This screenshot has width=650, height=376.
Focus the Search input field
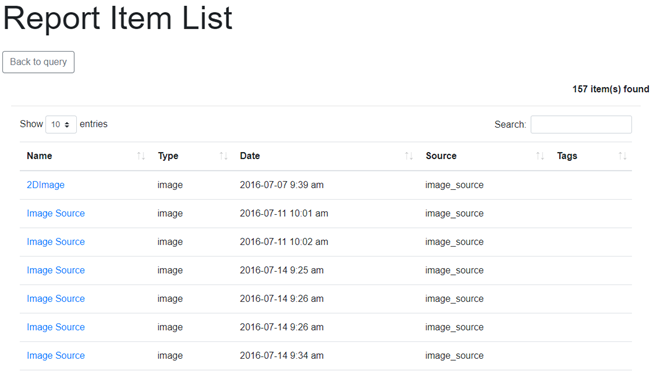pyautogui.click(x=581, y=124)
